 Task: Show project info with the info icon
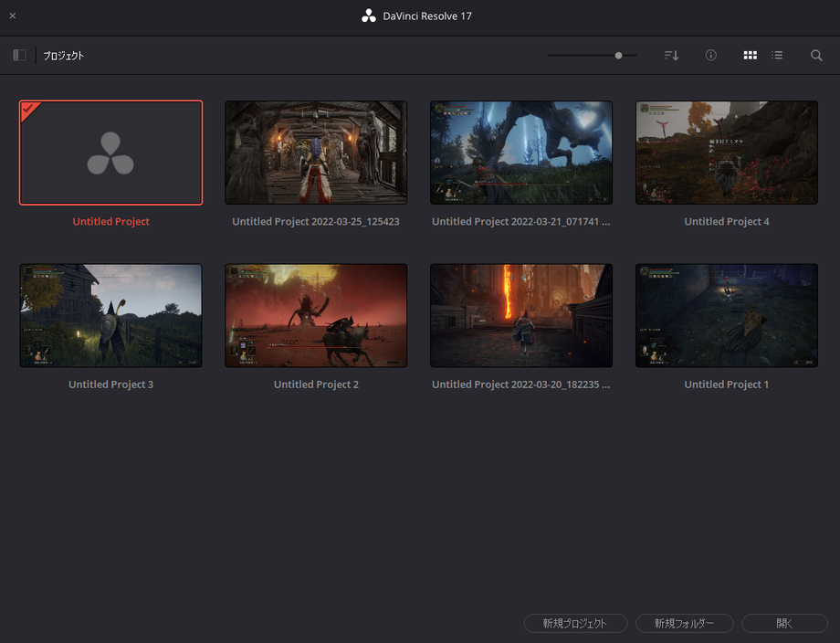point(711,55)
